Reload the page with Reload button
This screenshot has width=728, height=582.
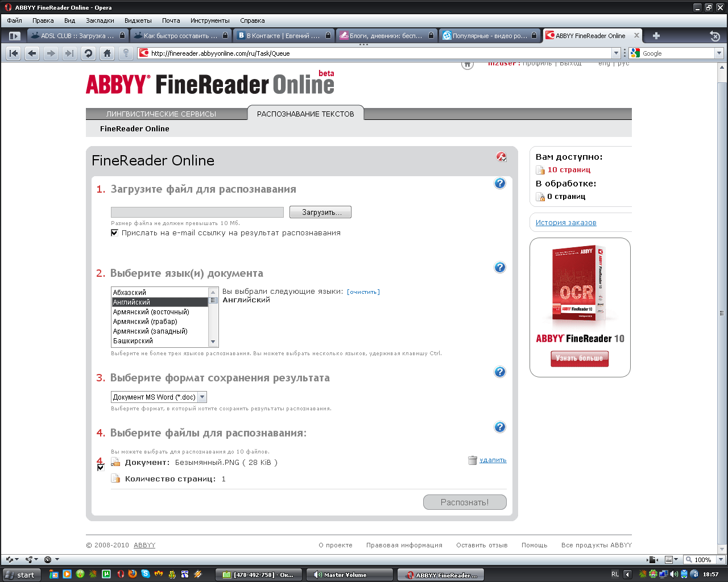88,53
